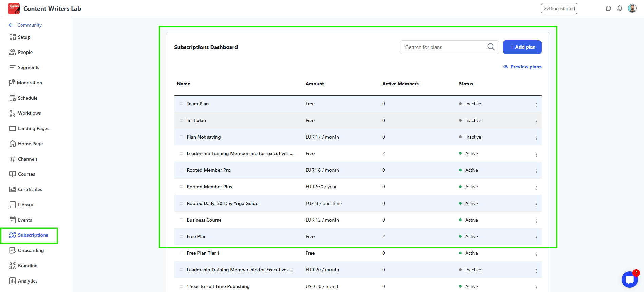This screenshot has height=292, width=644.
Task: Open the three-dot menu for Team Plan
Action: [x=537, y=105]
